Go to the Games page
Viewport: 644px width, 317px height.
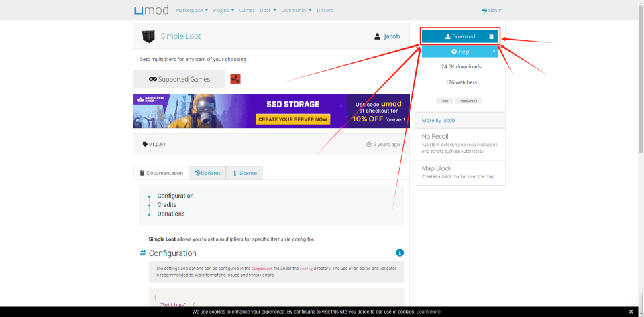[x=247, y=10]
